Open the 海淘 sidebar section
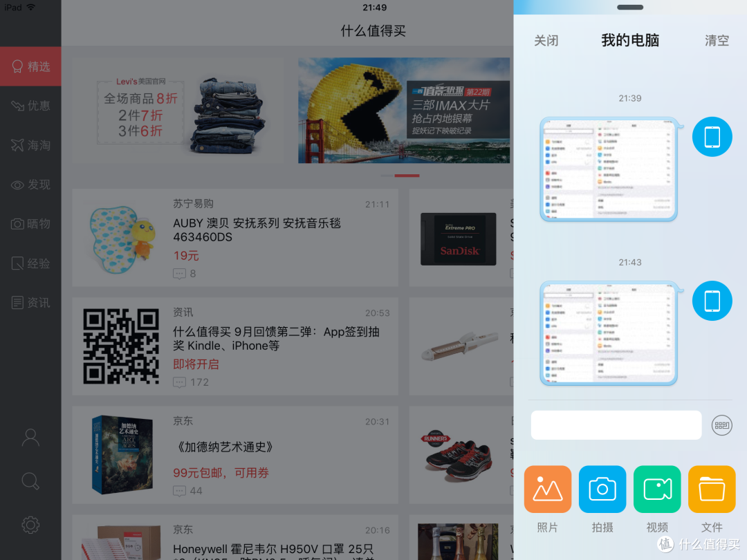 (30, 144)
